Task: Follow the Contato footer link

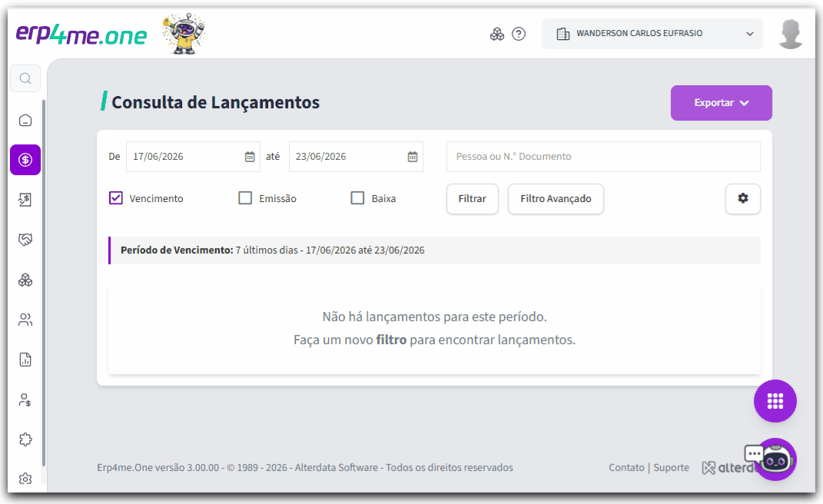Action: (627, 467)
